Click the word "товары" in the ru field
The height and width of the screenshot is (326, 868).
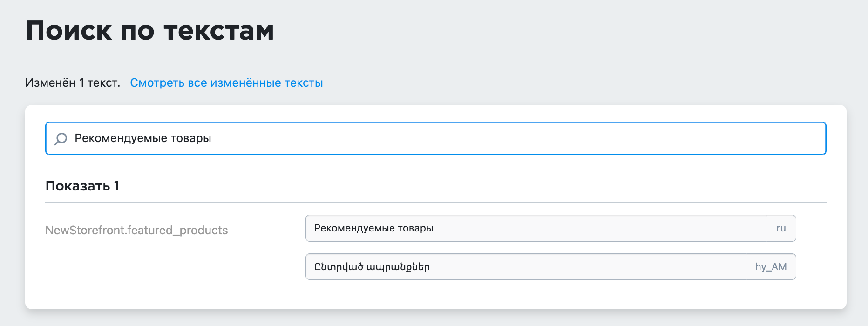[415, 228]
